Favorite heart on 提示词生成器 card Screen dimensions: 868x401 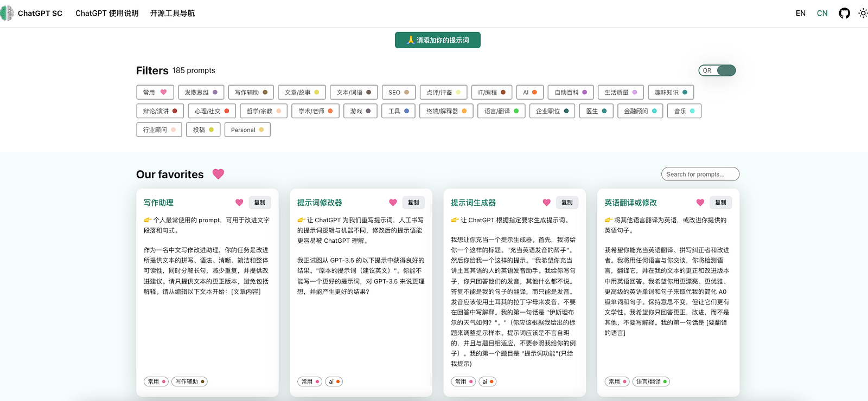(x=546, y=203)
